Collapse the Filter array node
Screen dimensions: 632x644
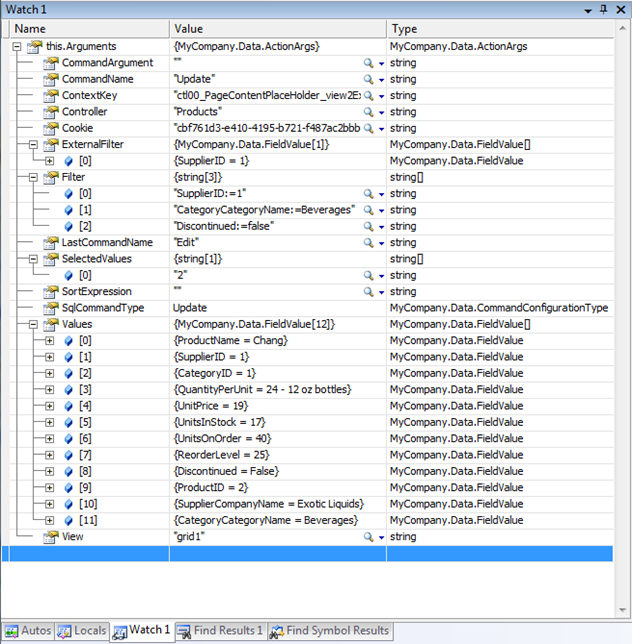(x=34, y=177)
